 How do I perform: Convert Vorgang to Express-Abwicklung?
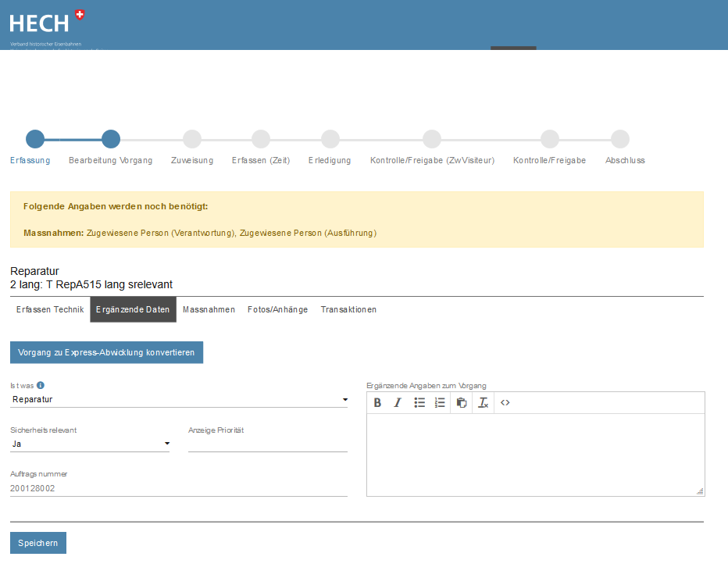[x=106, y=352]
